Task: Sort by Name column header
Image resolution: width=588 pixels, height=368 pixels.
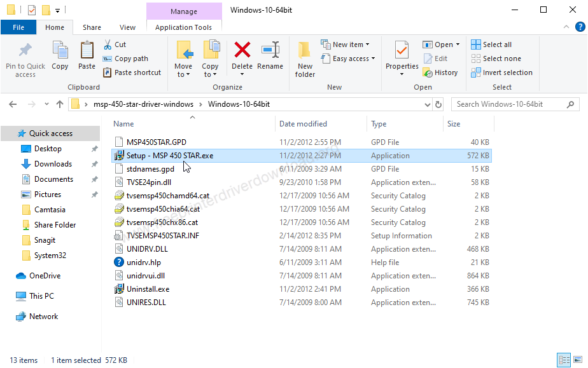Action: pos(123,124)
